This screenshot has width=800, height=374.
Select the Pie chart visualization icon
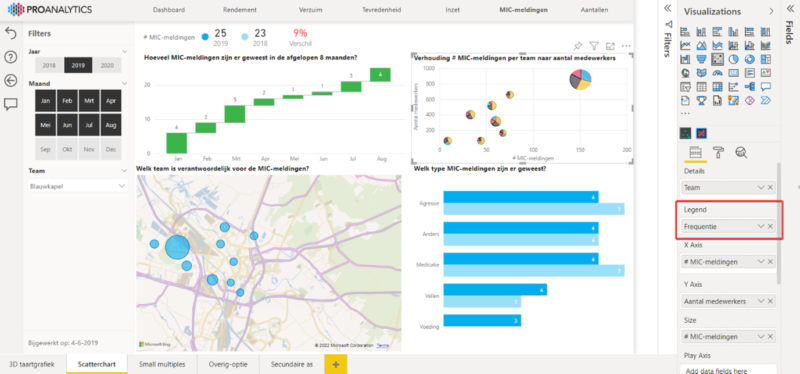733,59
